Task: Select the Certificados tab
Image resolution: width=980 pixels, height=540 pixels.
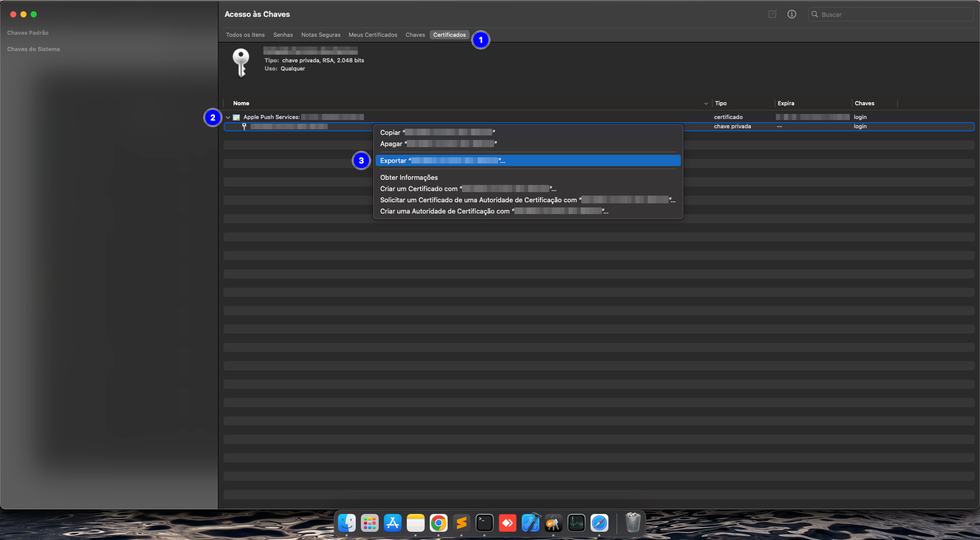Action: click(x=450, y=35)
